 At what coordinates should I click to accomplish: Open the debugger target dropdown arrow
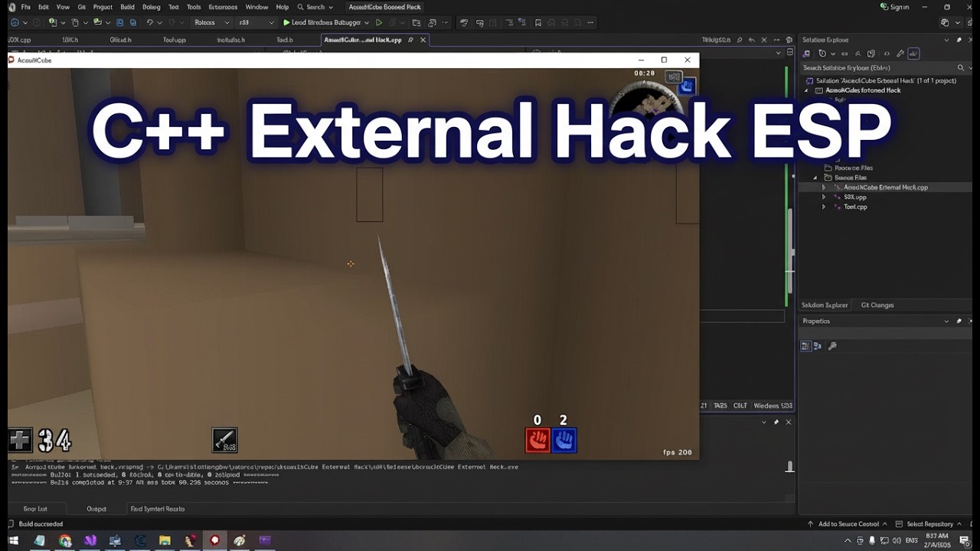click(367, 23)
